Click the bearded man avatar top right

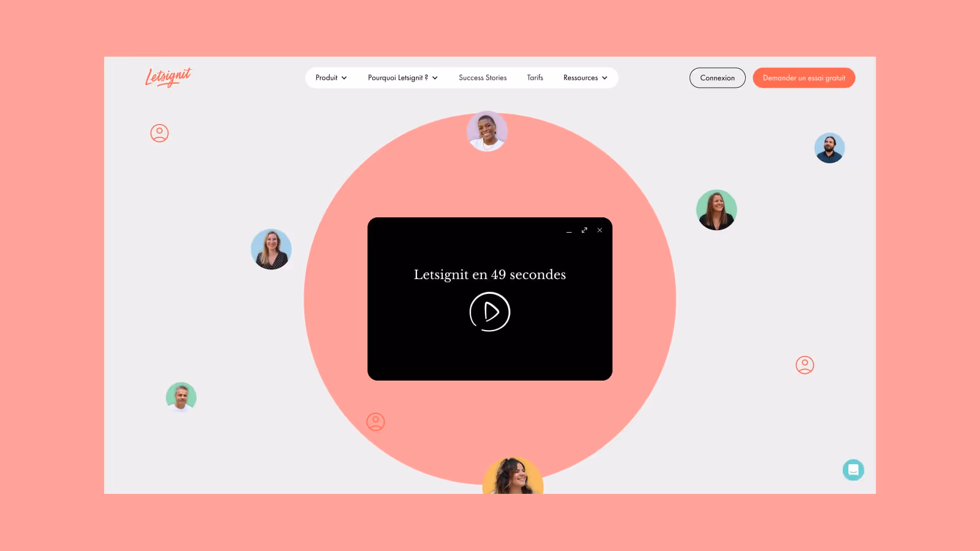tap(829, 148)
